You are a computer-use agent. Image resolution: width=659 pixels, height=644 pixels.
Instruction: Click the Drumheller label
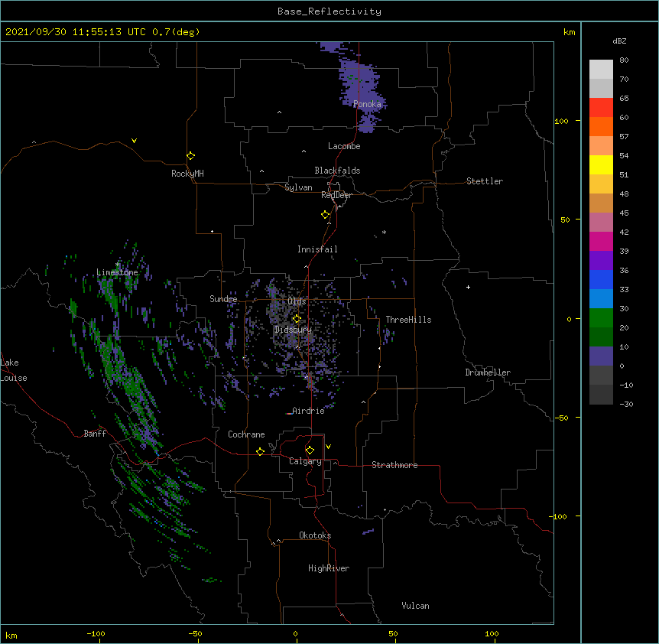pyautogui.click(x=488, y=372)
